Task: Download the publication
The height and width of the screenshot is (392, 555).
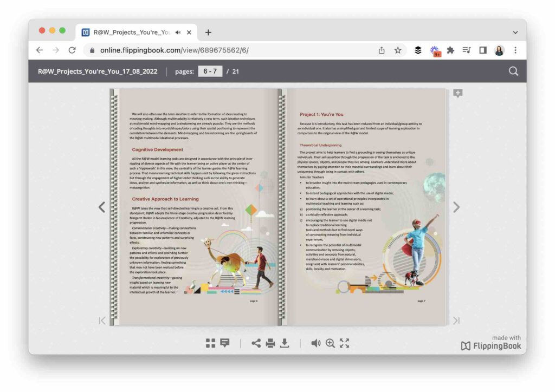Action: pyautogui.click(x=285, y=343)
